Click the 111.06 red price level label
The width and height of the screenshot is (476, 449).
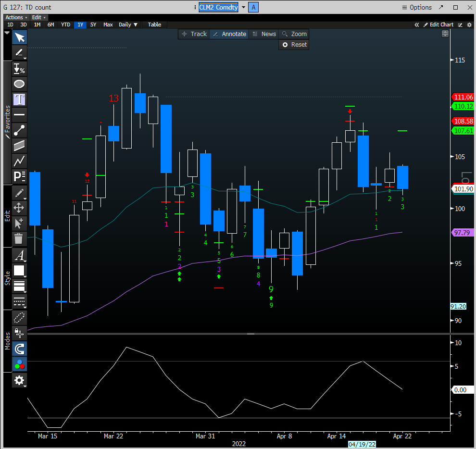pos(463,97)
